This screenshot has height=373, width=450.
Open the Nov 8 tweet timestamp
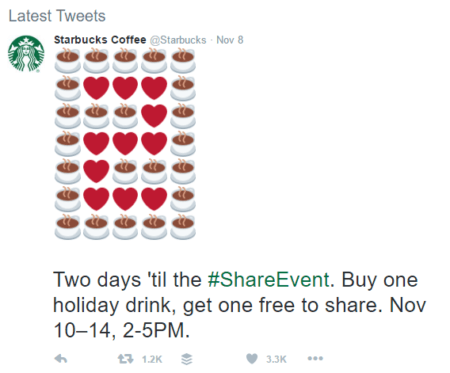(230, 40)
